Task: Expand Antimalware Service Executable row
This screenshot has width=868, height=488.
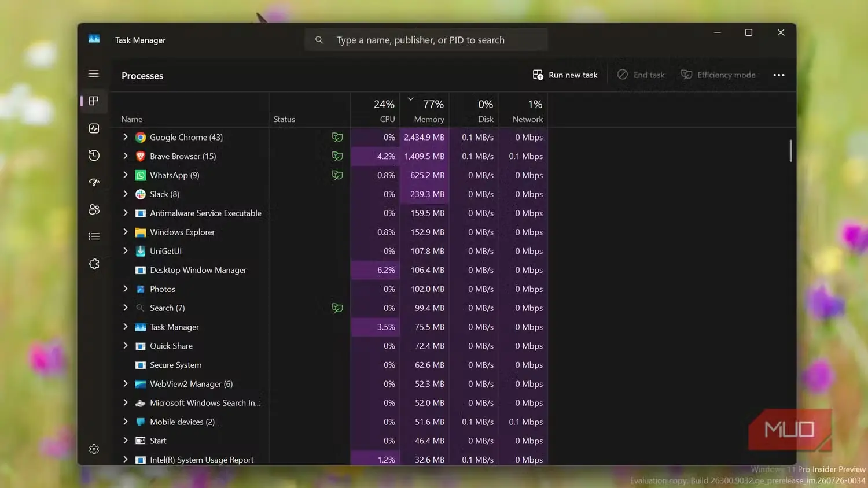Action: [125, 213]
